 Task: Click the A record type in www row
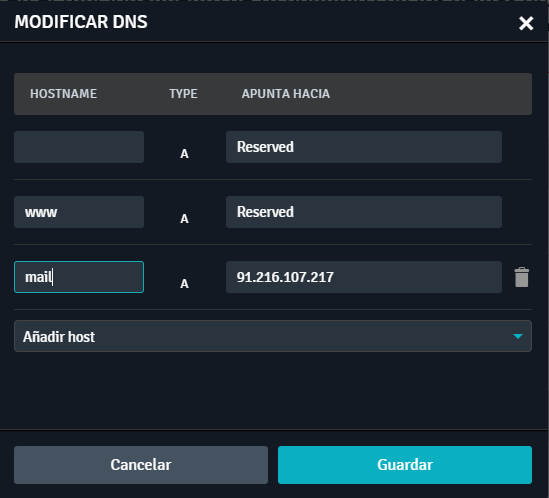pos(185,219)
